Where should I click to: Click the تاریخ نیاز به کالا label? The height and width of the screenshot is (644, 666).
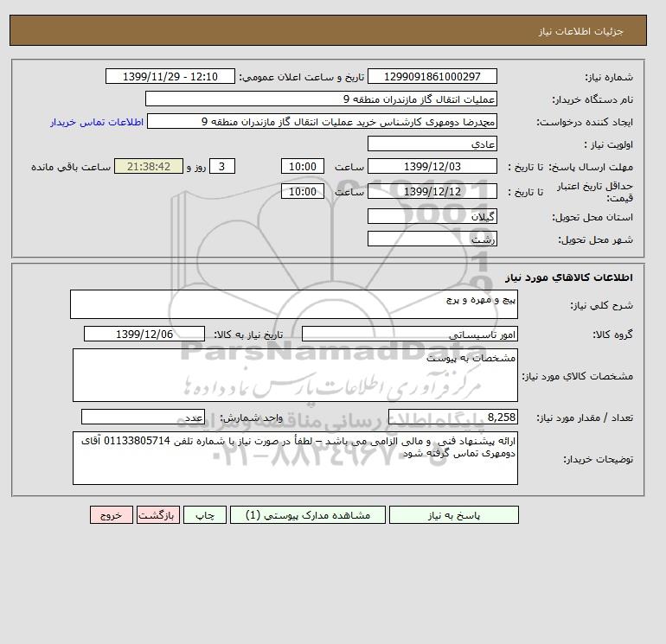pyautogui.click(x=248, y=335)
